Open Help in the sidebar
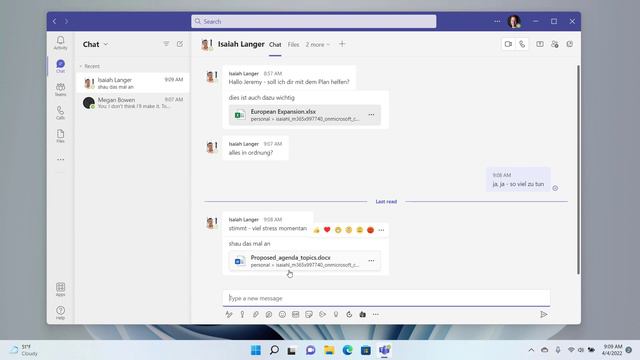Screen dimensions: 640x360 coord(60,313)
